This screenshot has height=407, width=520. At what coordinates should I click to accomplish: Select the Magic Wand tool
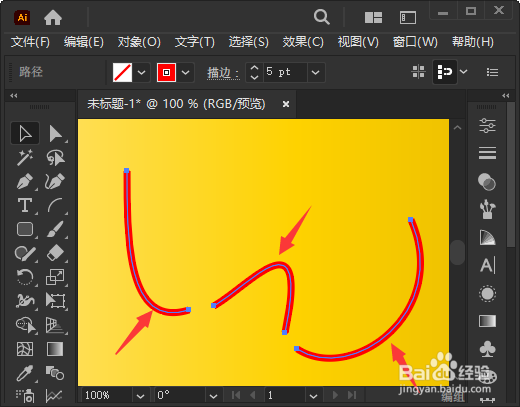pyautogui.click(x=25, y=157)
